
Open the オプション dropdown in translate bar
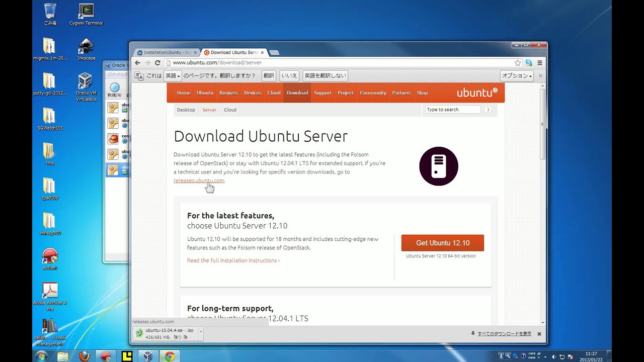pos(517,76)
